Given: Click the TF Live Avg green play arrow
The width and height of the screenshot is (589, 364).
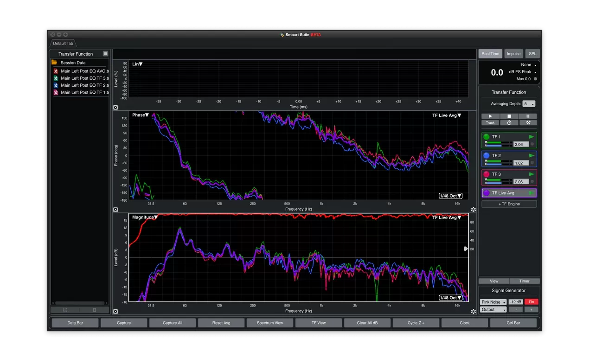Looking at the screenshot, I should (532, 193).
